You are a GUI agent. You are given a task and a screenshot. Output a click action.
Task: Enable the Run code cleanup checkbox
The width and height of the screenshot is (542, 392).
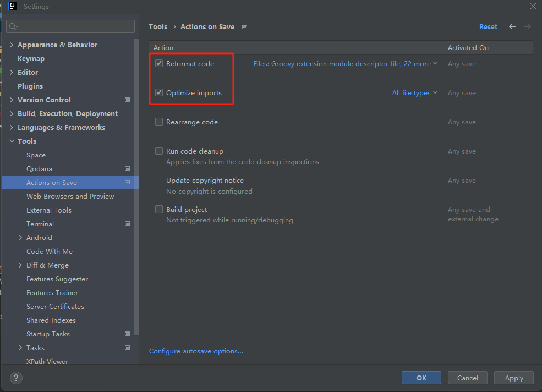click(x=159, y=151)
